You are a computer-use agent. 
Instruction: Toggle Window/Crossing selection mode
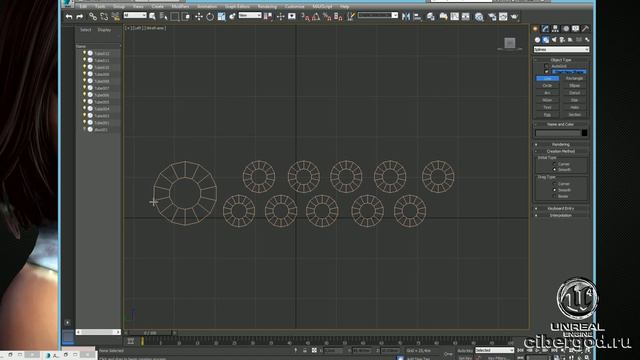[186, 16]
